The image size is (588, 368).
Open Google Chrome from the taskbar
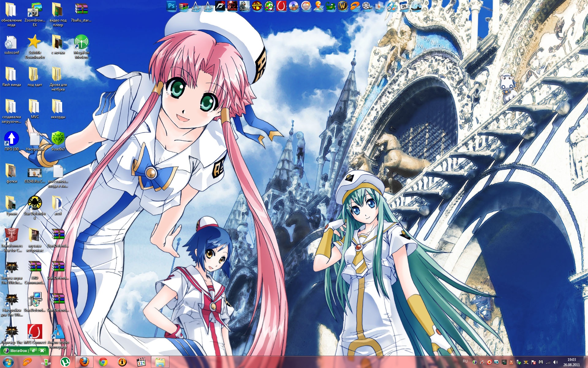point(103,362)
